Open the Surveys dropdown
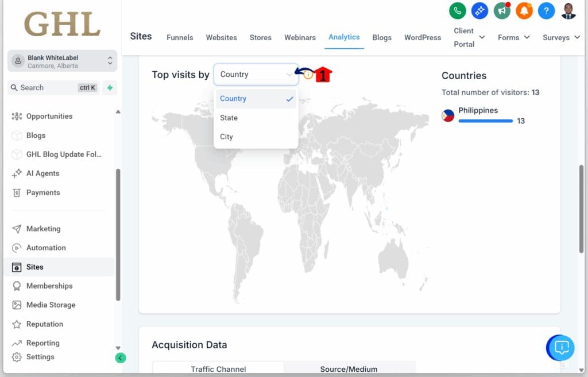This screenshot has height=377, width=588. click(x=560, y=37)
